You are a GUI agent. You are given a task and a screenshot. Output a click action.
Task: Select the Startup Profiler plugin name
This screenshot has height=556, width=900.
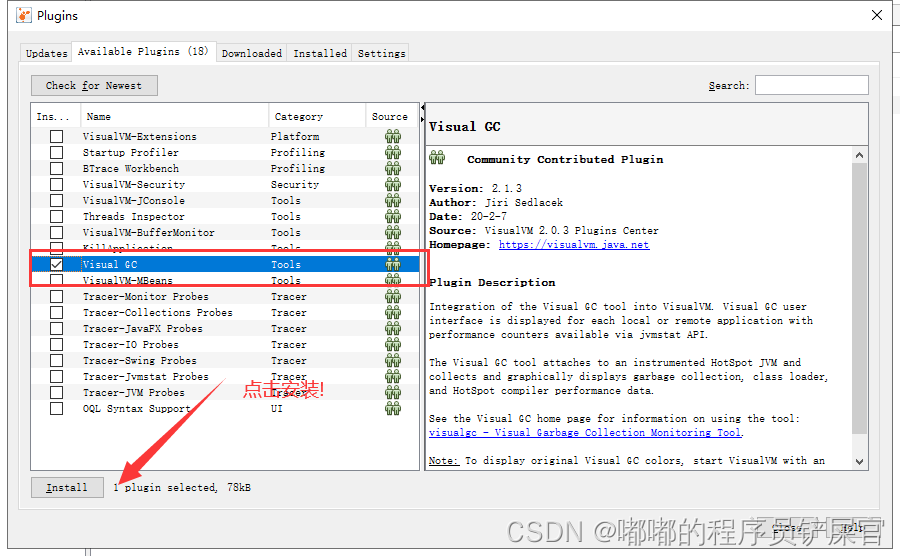tap(130, 153)
